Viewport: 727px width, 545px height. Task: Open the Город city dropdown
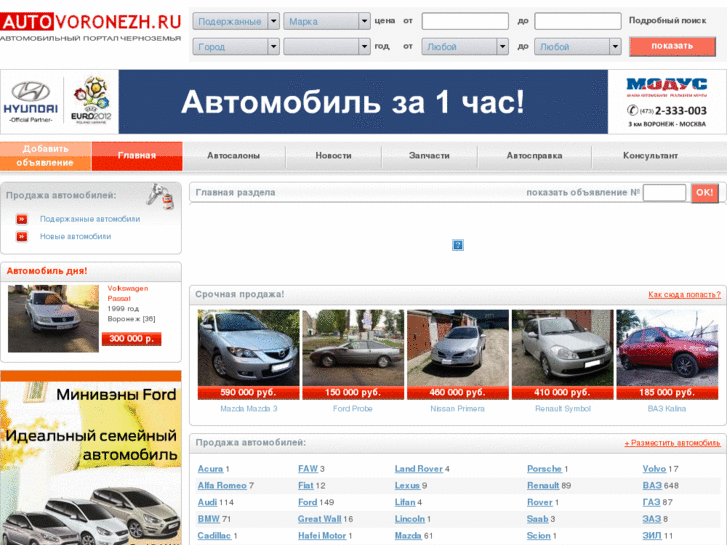(x=235, y=47)
